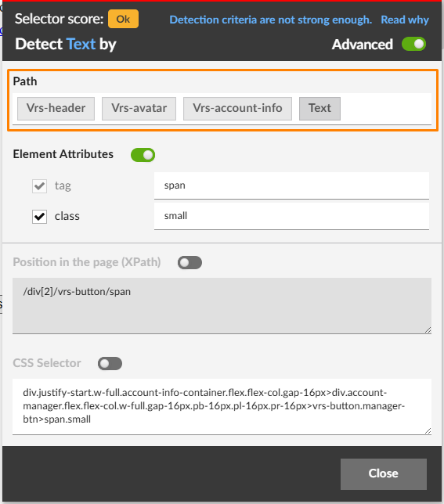Click the Ok selector score badge
Image resolution: width=444 pixels, height=504 pixels.
[x=123, y=19]
